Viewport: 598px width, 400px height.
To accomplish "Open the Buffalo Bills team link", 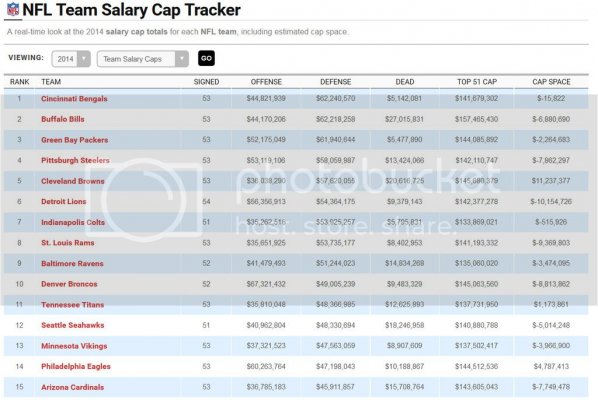I will pyautogui.click(x=63, y=119).
